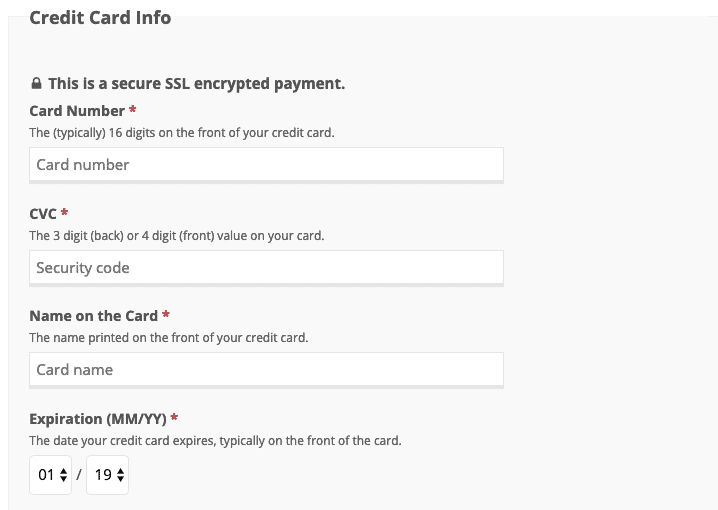Image resolution: width=718 pixels, height=510 pixels.
Task: Open the expiration year dropdown showing 19
Action: tap(107, 475)
